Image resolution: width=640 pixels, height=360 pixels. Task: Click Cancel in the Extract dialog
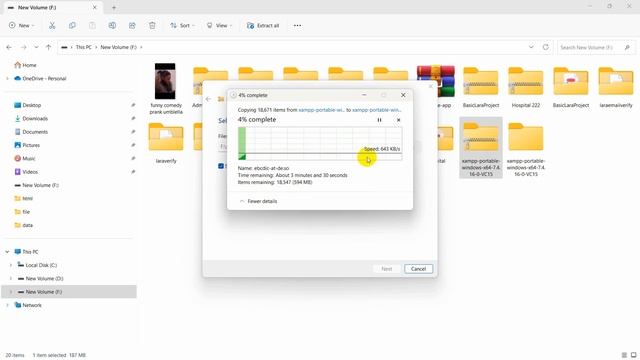[418, 269]
